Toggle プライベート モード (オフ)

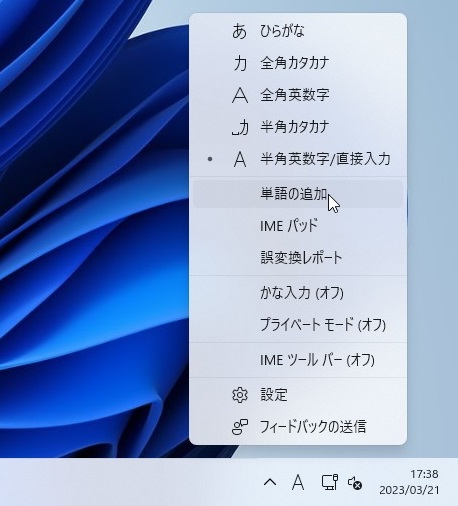[x=298, y=325]
